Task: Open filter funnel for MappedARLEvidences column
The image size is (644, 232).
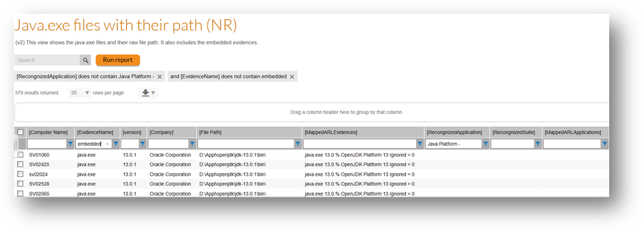Action: [x=420, y=144]
